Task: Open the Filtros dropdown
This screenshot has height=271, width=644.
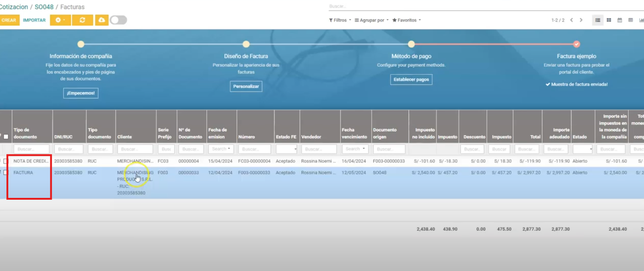Action: pos(340,20)
